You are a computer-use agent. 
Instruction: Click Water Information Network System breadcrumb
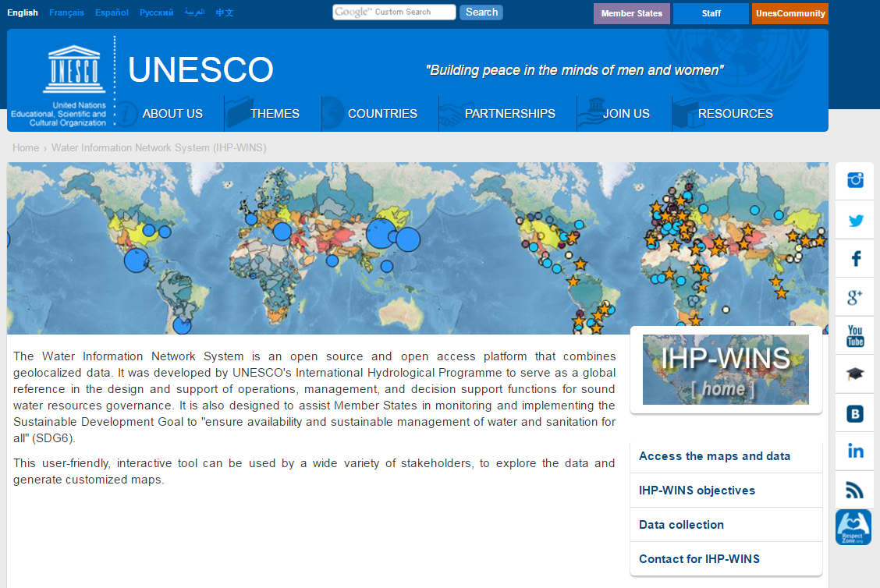(159, 147)
